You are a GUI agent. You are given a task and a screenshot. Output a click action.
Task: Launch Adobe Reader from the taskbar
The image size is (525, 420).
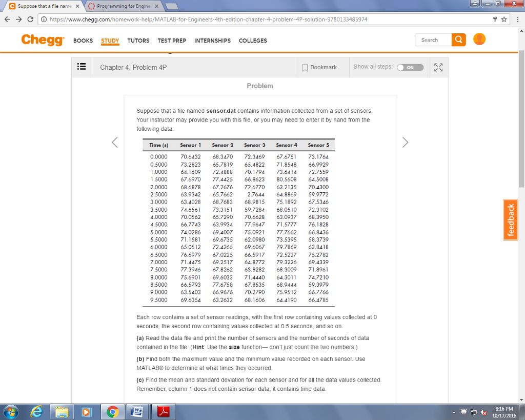pyautogui.click(x=163, y=411)
